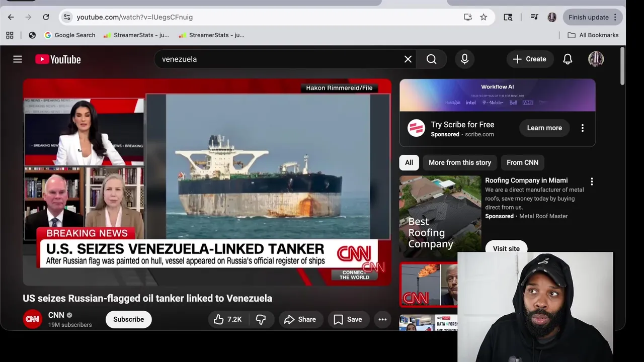
Task: Open the Chrome profile avatar
Action: (x=552, y=17)
